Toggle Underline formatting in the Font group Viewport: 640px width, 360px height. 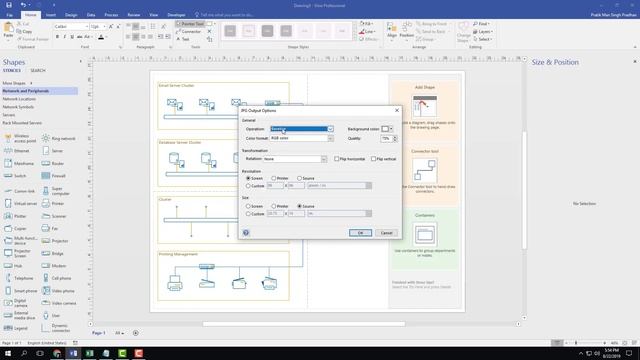pyautogui.click(x=72, y=37)
